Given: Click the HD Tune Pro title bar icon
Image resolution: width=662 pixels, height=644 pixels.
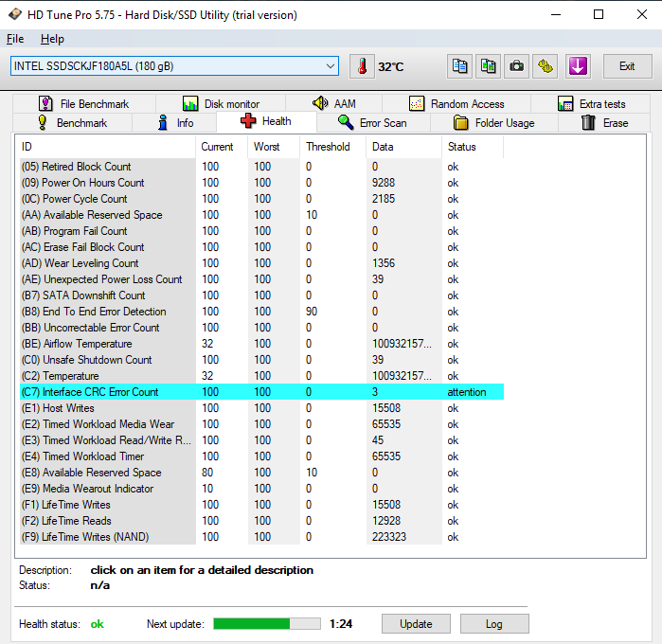Looking at the screenshot, I should pyautogui.click(x=15, y=14).
